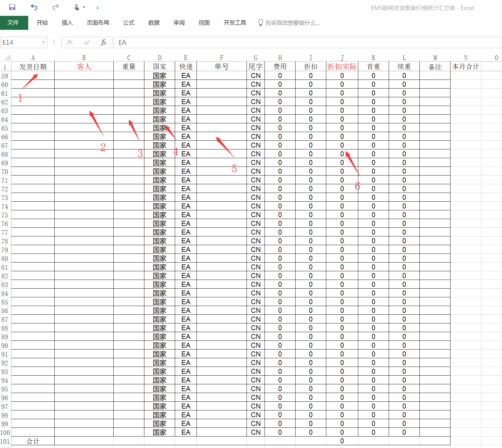Viewport: 502px width, 448px height.
Task: Open the touch/mouse mode dropdown arrow
Action: pos(84,7)
